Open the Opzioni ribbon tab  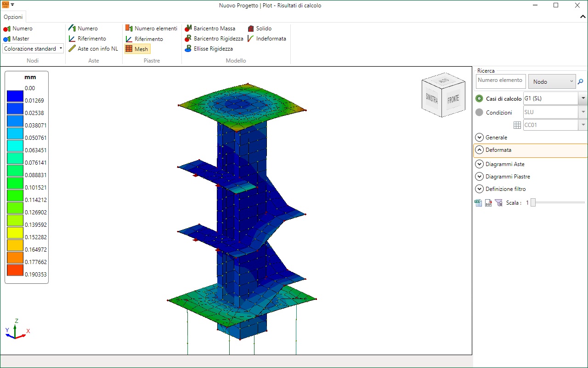point(13,17)
